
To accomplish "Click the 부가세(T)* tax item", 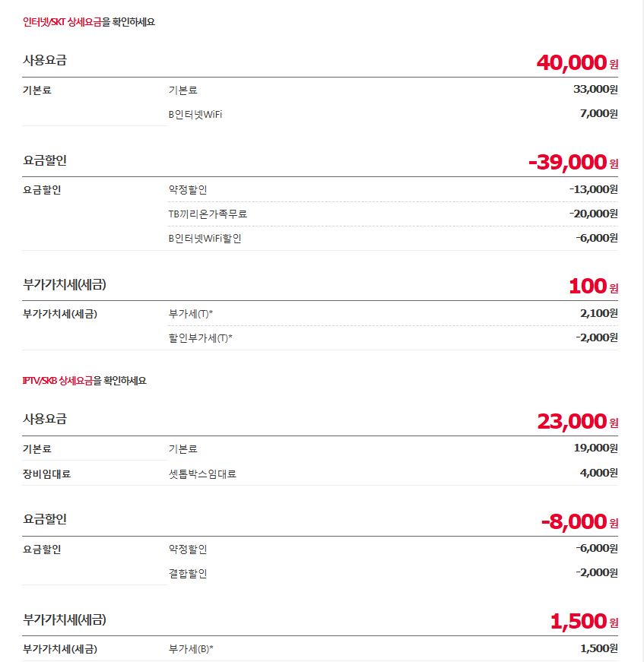I will (x=191, y=313).
